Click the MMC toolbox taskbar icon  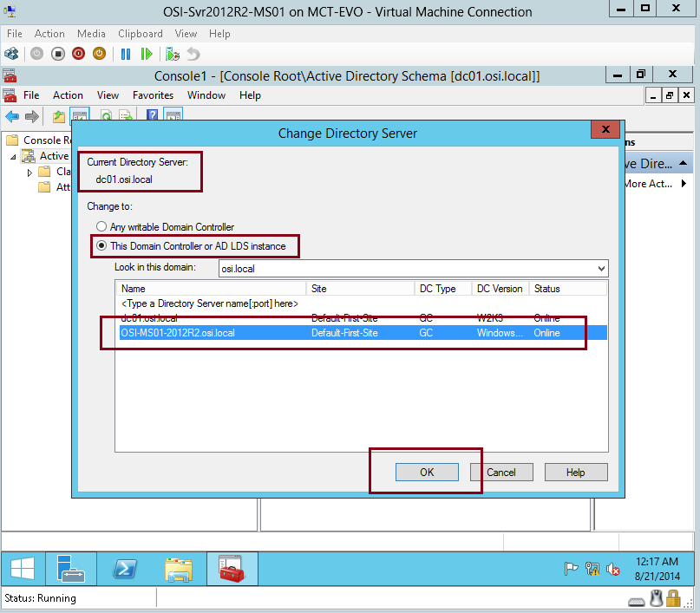point(232,569)
